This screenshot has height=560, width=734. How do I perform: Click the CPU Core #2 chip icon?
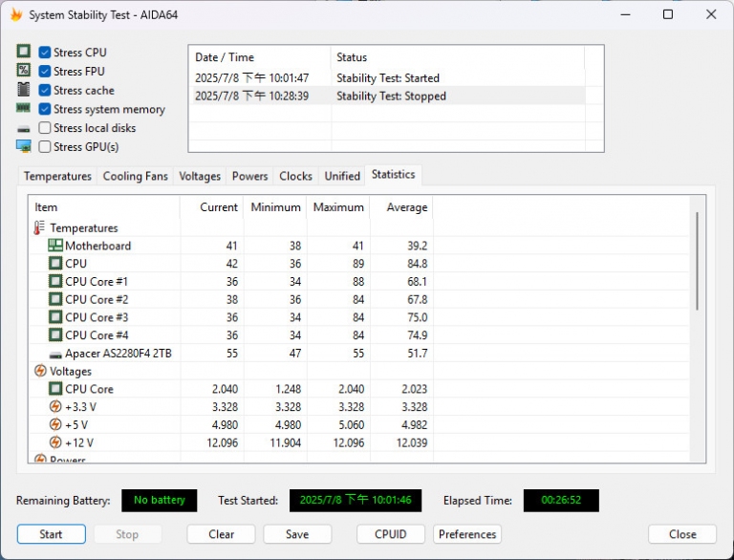click(x=55, y=299)
